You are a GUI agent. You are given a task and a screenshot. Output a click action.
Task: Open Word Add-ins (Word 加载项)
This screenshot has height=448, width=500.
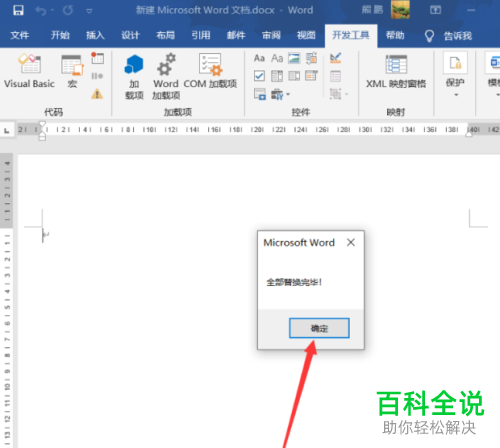[x=166, y=77]
